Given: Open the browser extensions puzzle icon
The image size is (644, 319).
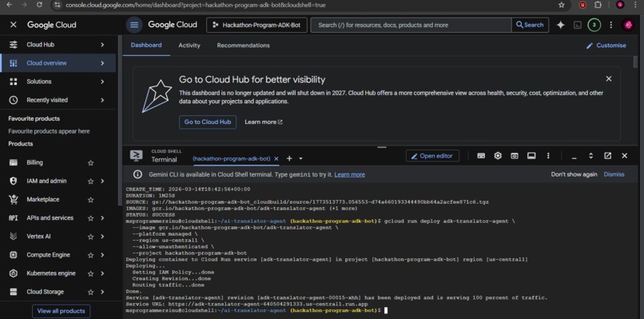Looking at the screenshot, I should point(598,5).
